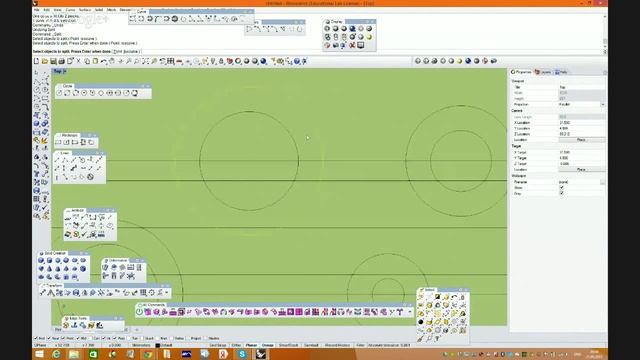Click the Top viewport tab label

(x=59, y=71)
